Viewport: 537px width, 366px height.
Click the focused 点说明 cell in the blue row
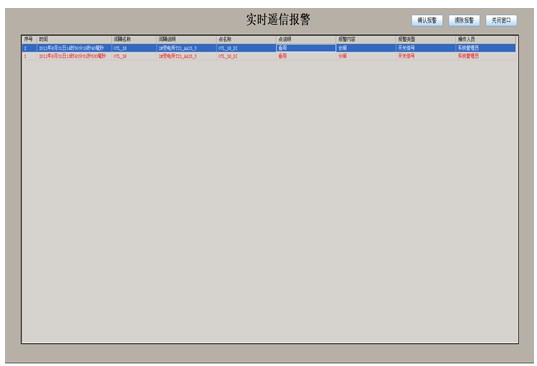pyautogui.click(x=306, y=48)
